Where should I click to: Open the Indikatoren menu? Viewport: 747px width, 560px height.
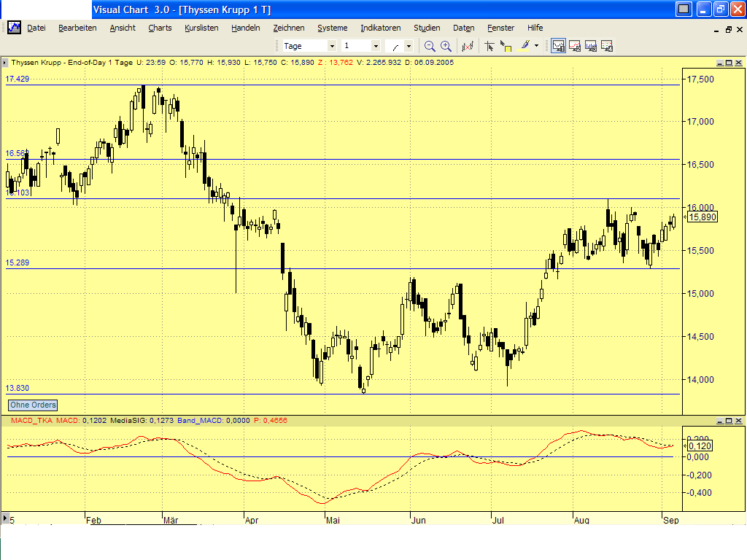(x=380, y=28)
